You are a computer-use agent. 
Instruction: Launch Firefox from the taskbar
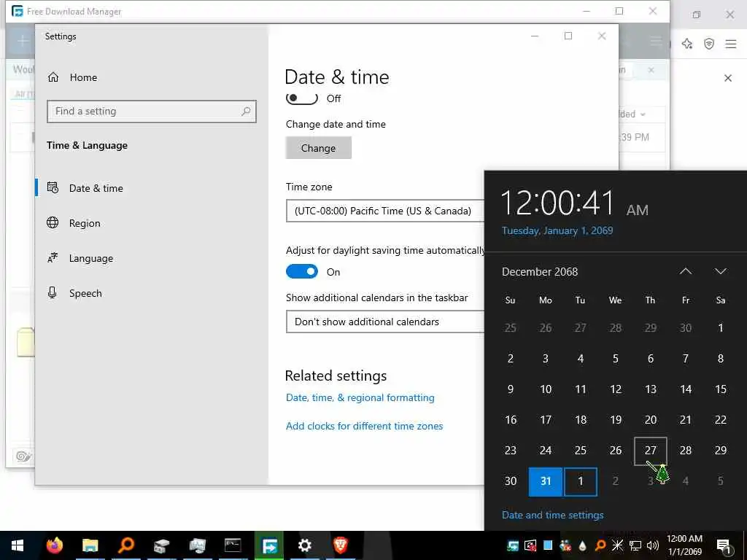coord(54,545)
